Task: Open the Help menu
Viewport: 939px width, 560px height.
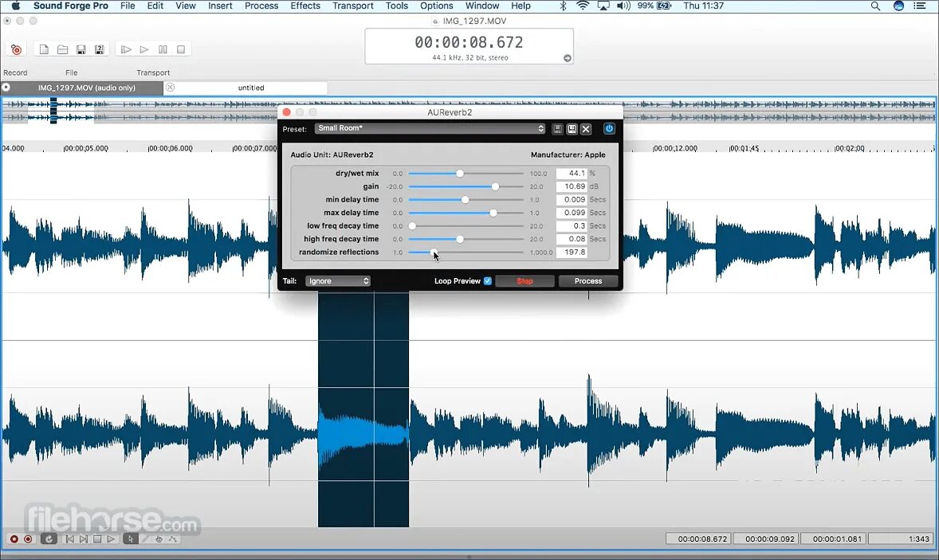Action: [x=521, y=6]
